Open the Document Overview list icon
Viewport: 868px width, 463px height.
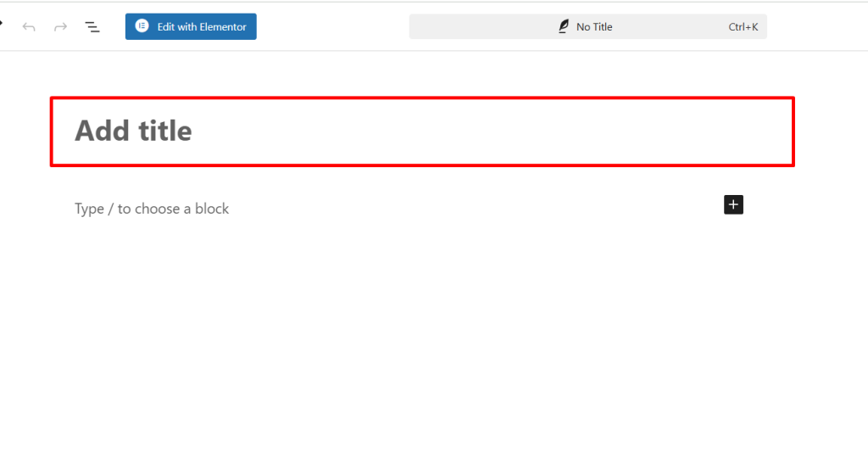[92, 27]
